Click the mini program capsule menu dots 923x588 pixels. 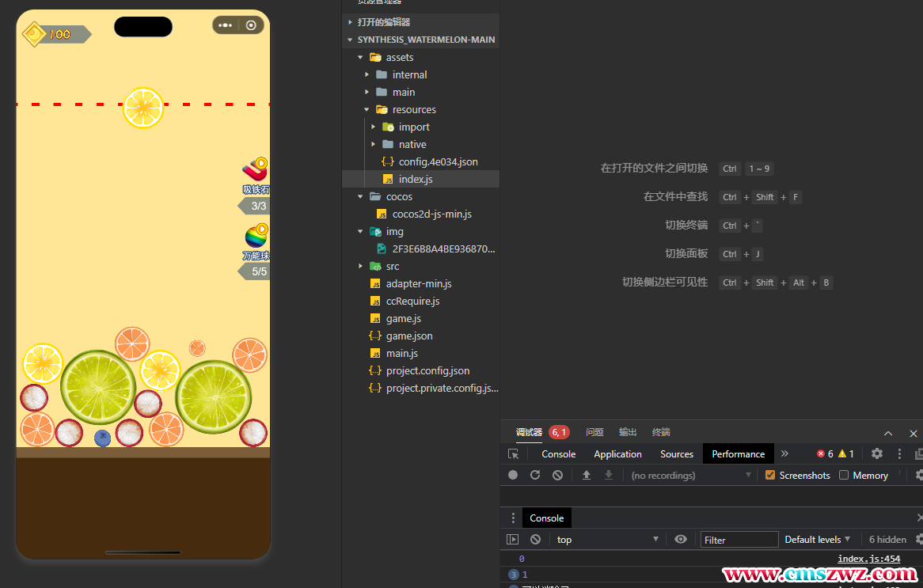pyautogui.click(x=226, y=25)
